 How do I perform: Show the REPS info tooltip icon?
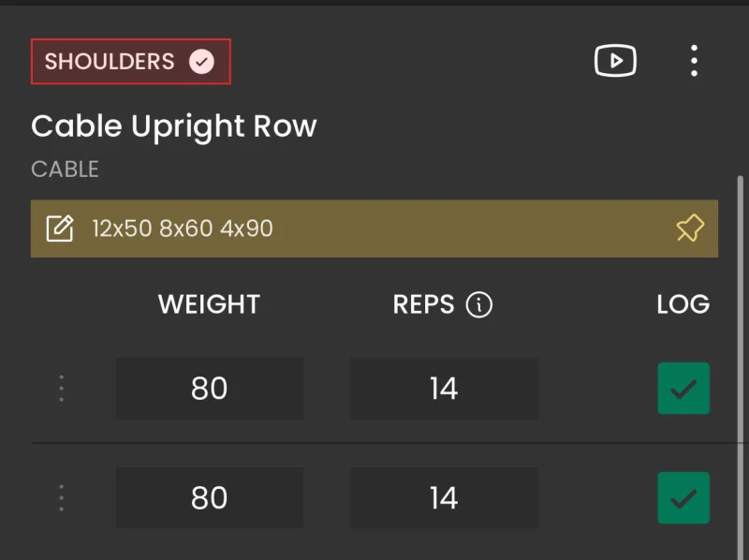(x=479, y=305)
